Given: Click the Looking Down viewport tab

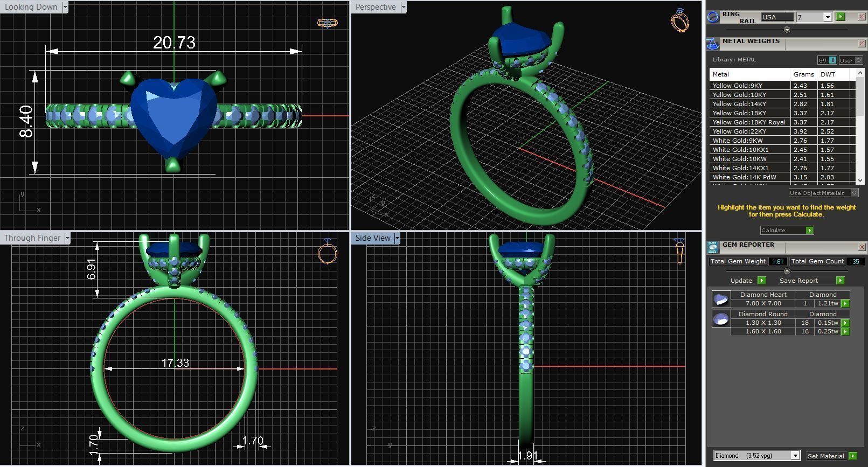Looking at the screenshot, I should click(31, 7).
